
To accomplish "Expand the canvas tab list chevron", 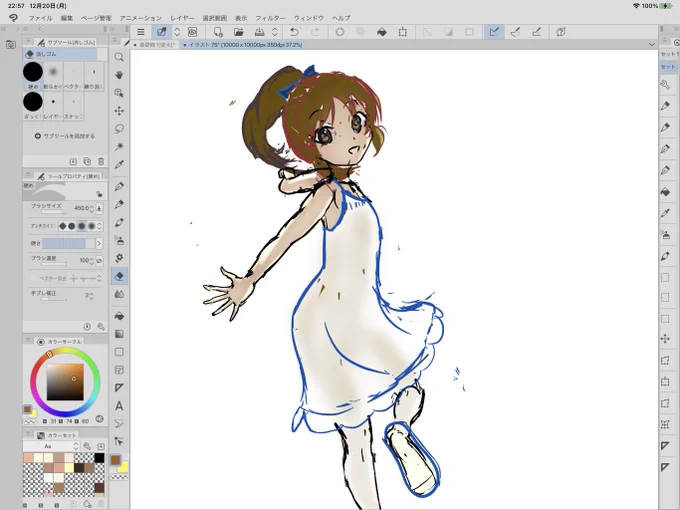I will [651, 45].
